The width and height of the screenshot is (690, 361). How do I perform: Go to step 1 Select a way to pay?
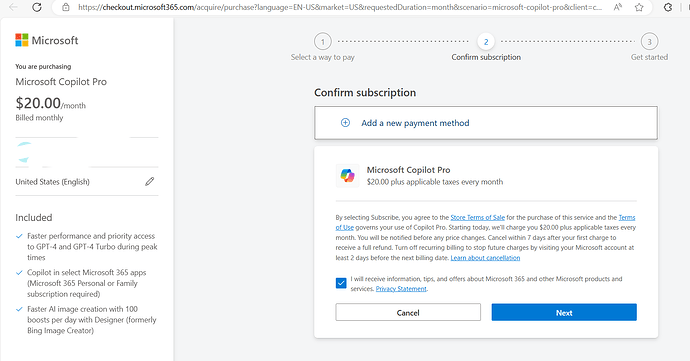point(323,42)
